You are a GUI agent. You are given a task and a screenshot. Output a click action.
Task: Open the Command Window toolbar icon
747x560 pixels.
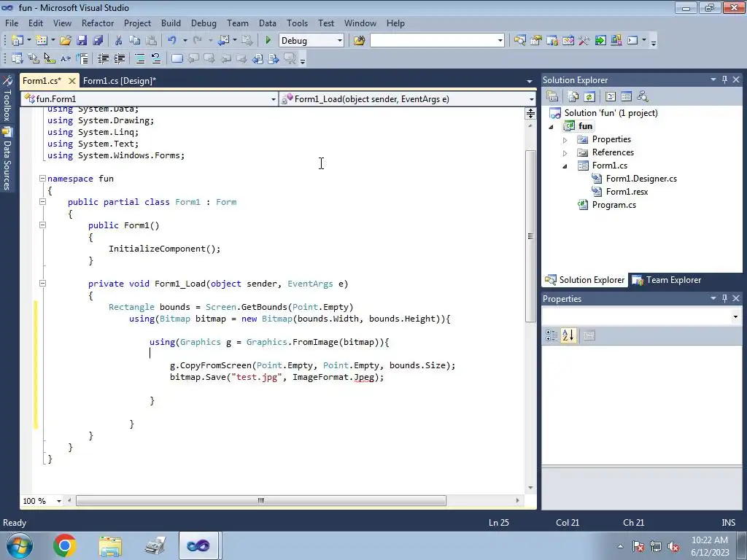pyautogui.click(x=632, y=41)
